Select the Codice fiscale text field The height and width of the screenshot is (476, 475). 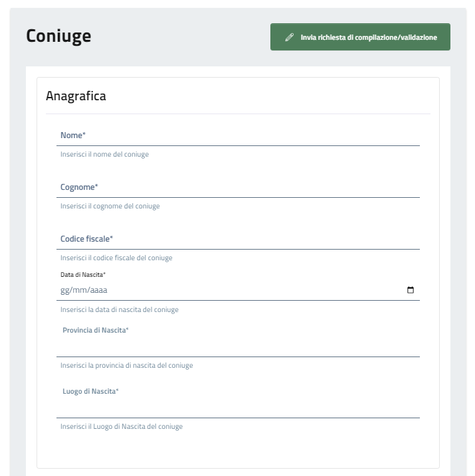coord(239,240)
